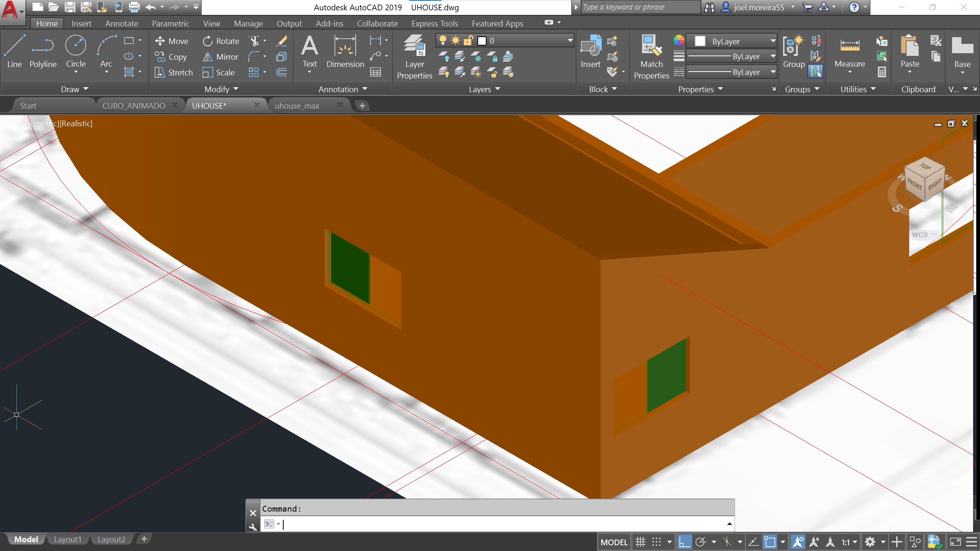This screenshot has height=551, width=980.
Task: Open the Annotate ribbon tab
Action: (x=122, y=23)
